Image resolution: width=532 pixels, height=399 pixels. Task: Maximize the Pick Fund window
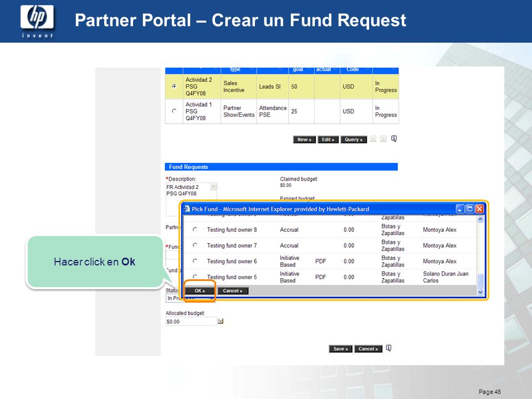click(469, 209)
